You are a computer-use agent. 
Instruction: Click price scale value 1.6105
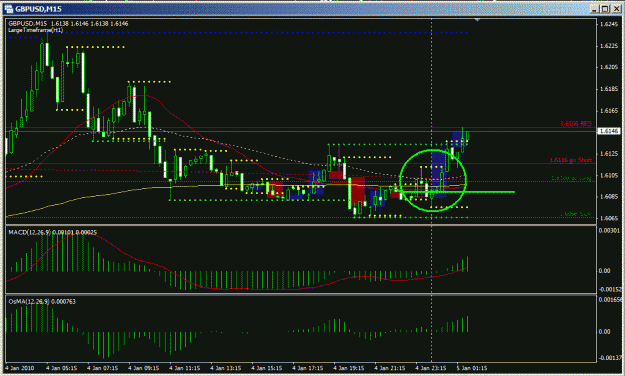609,175
